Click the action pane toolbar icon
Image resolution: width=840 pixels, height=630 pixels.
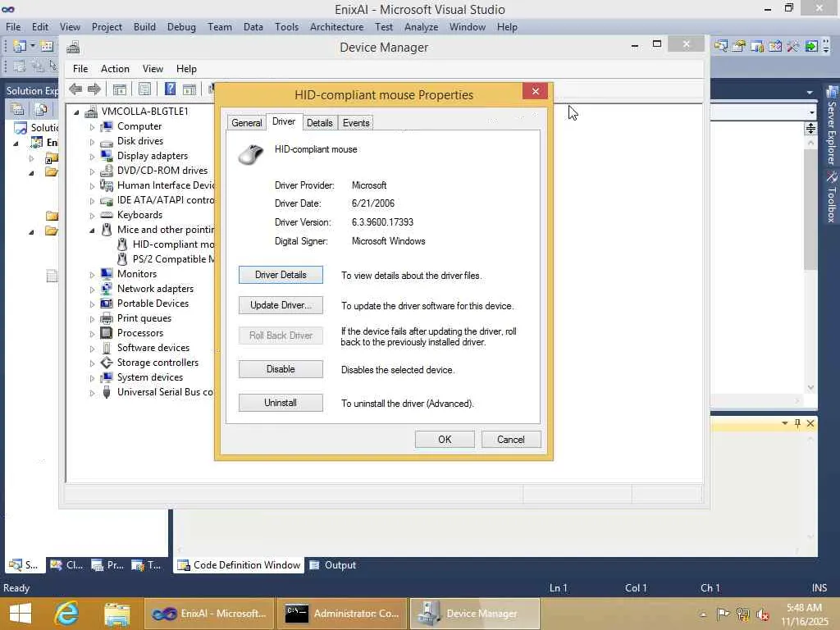point(189,89)
